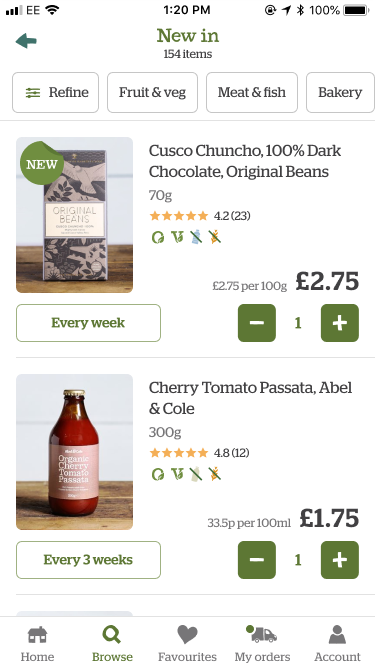Tap the Browse search tab

[112, 643]
